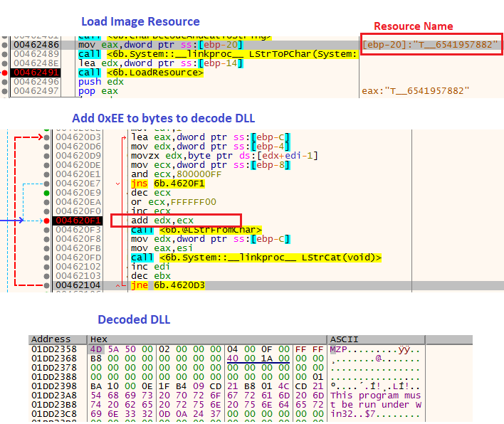The width and height of the screenshot is (504, 424).
Task: Select dump address 01DD2358
Action: pos(54,349)
